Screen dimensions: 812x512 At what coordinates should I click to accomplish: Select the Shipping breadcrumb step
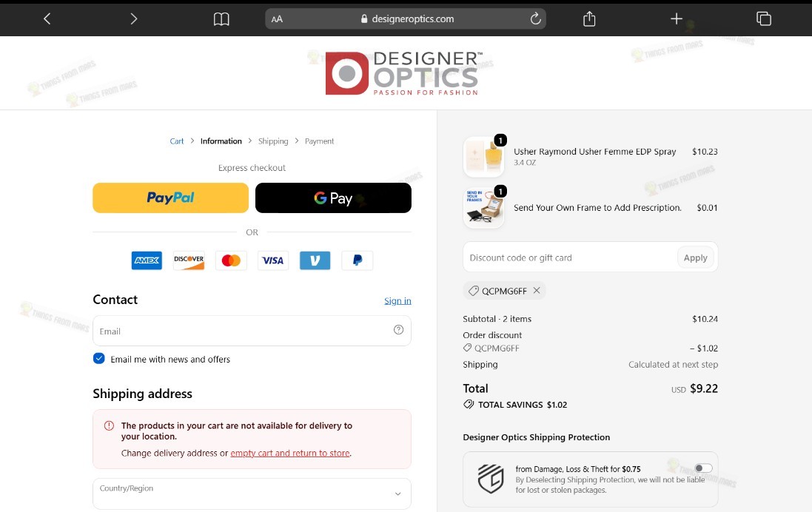pyautogui.click(x=273, y=141)
